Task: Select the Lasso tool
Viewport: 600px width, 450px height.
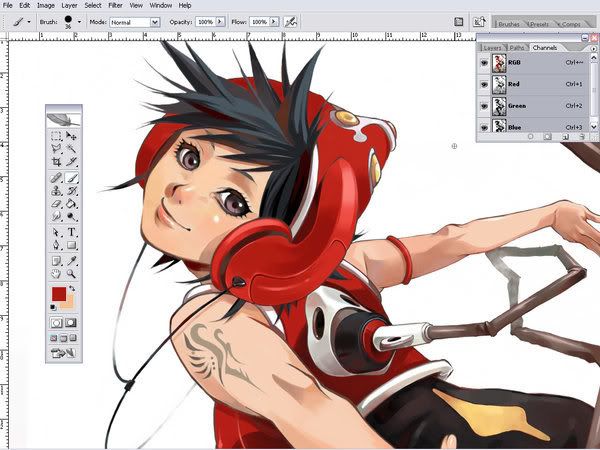Action: [56, 149]
